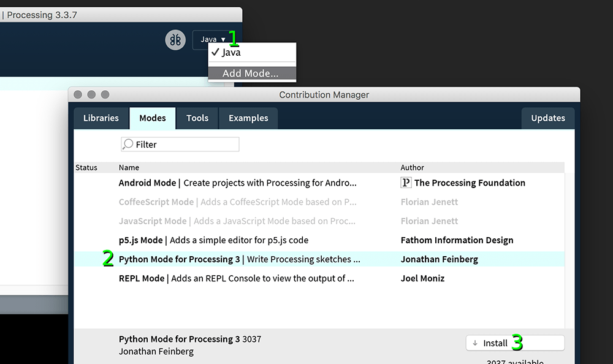The image size is (613, 364).
Task: Select the REPL Mode row
Action: tap(319, 278)
